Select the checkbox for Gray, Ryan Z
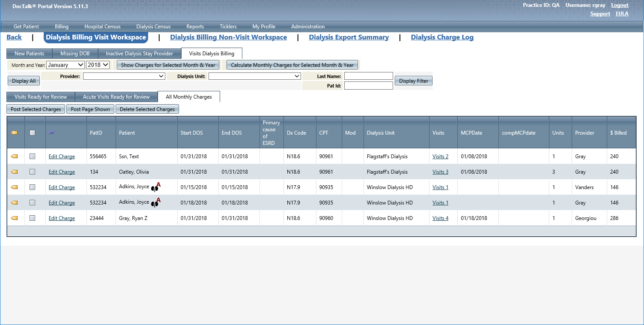The width and height of the screenshot is (644, 325). coord(32,218)
